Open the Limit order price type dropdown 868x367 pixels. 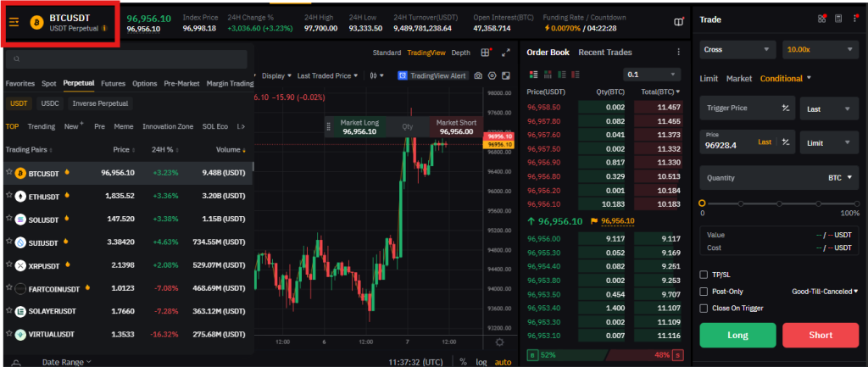pyautogui.click(x=829, y=142)
